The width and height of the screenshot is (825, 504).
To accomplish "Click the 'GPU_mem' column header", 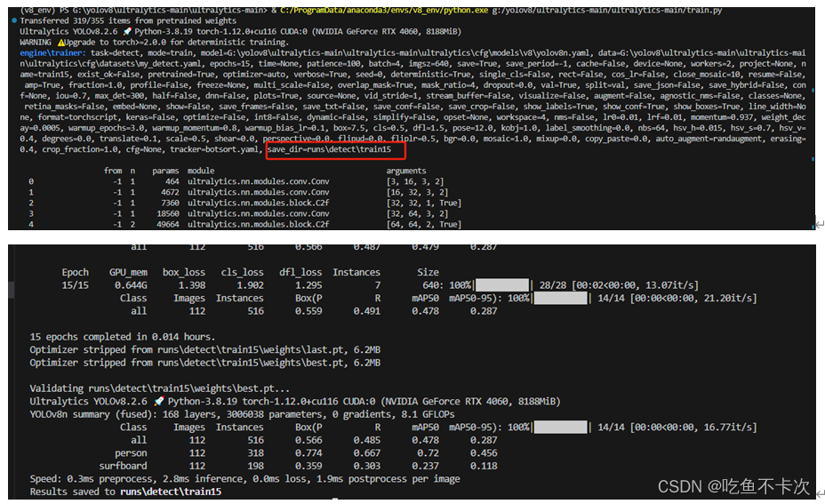I will (x=128, y=273).
